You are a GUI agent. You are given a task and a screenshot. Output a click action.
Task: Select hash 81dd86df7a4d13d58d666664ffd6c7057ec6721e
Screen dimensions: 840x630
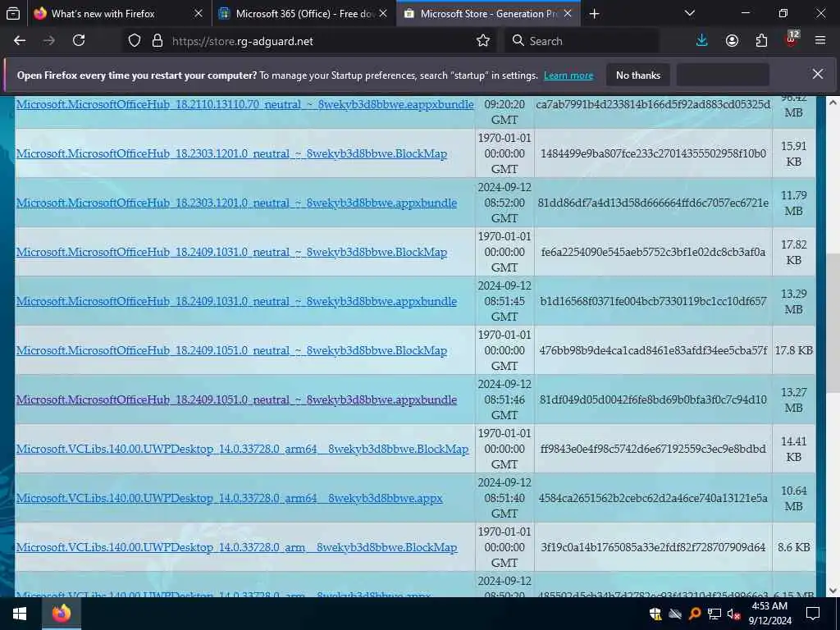653,203
